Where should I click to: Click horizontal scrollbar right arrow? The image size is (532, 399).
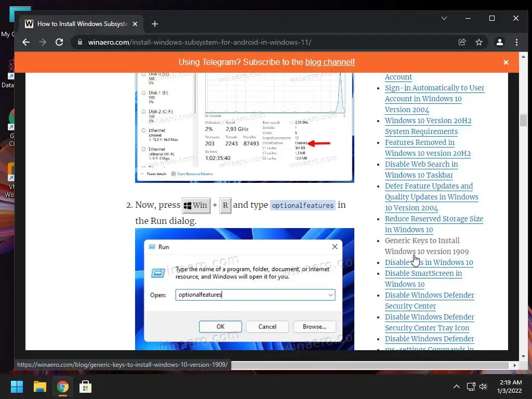[514, 365]
